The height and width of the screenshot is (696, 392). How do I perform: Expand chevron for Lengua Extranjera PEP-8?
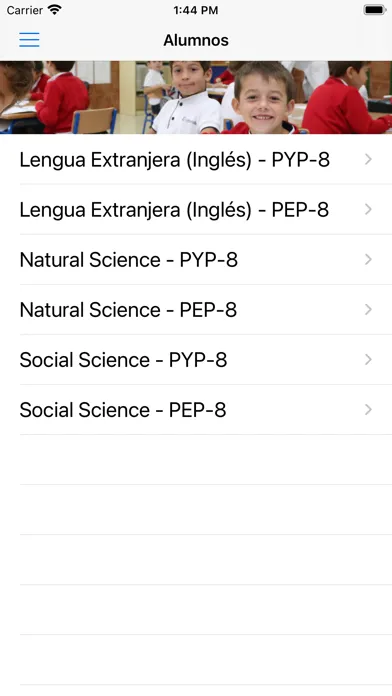click(x=368, y=210)
